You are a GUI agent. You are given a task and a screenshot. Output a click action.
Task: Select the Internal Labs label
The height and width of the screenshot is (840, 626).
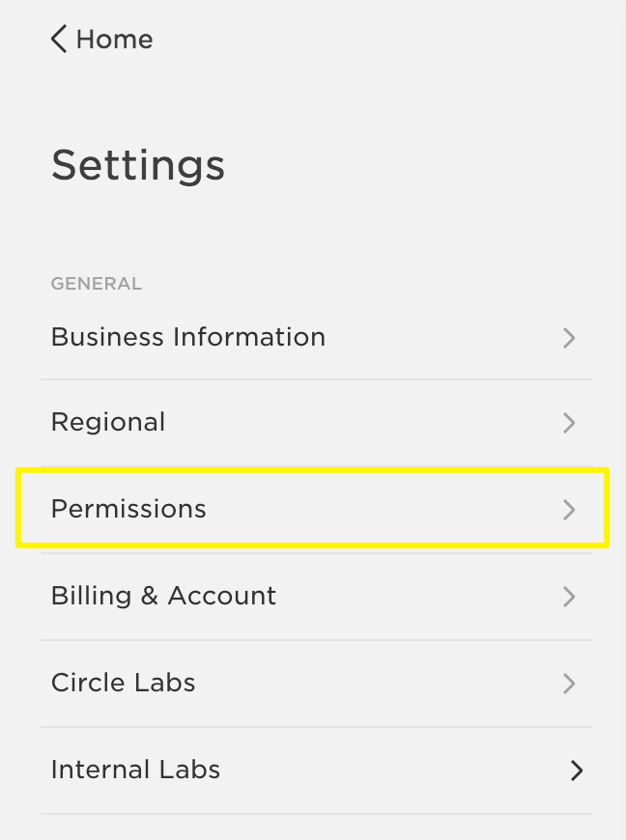[x=135, y=770]
